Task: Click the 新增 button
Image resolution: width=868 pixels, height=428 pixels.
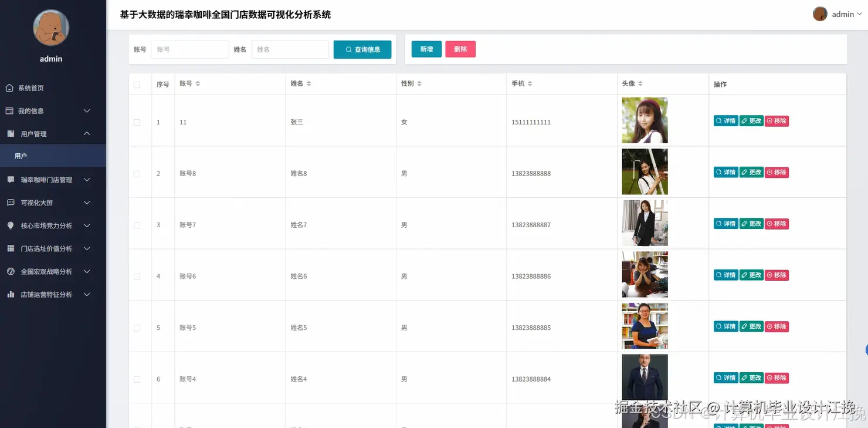Action: [x=426, y=49]
